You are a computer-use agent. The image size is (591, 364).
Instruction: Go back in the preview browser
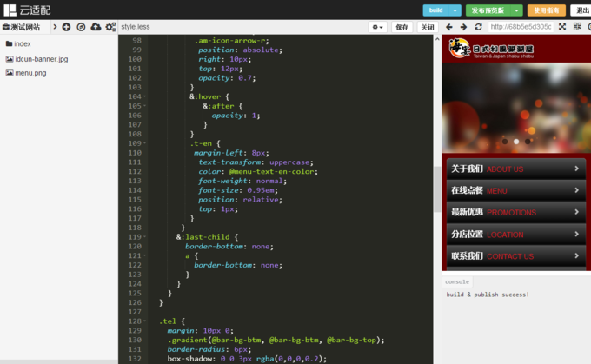[448, 27]
